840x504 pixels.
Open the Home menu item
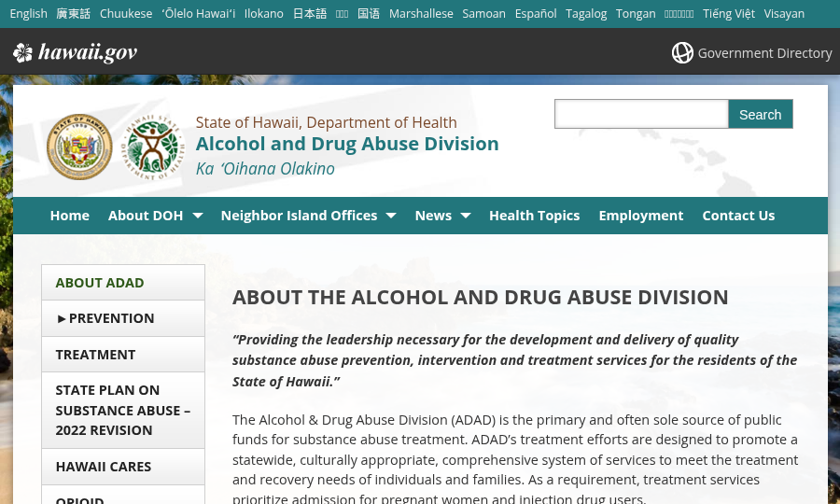click(70, 216)
